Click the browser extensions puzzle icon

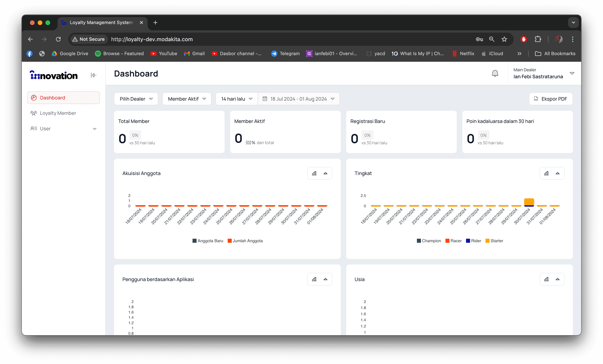coord(538,39)
